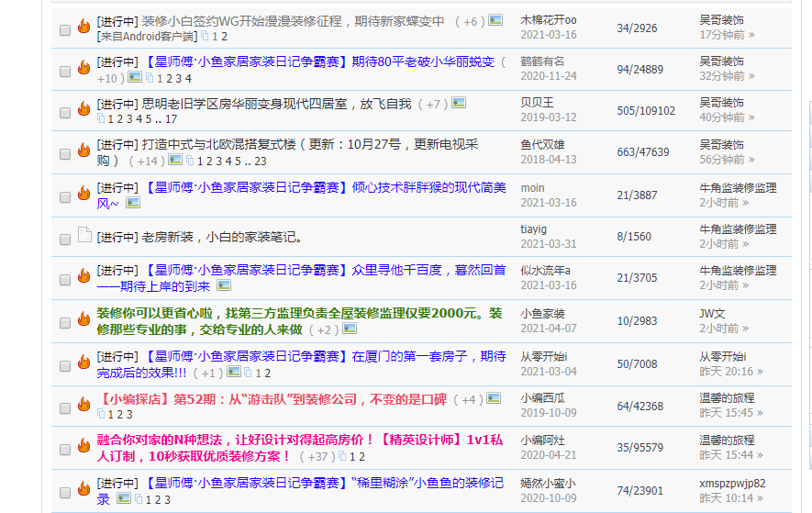Go to page 23 of 打造中式与北欧 thread
Screen dimensions: 812x513
261,161
